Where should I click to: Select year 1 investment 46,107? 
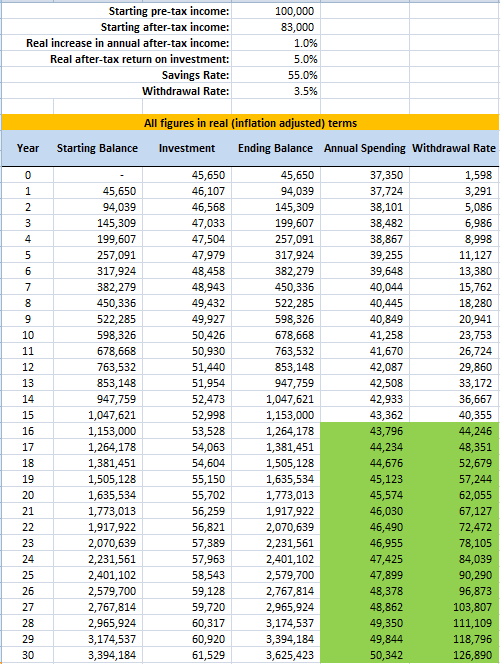(x=208, y=191)
